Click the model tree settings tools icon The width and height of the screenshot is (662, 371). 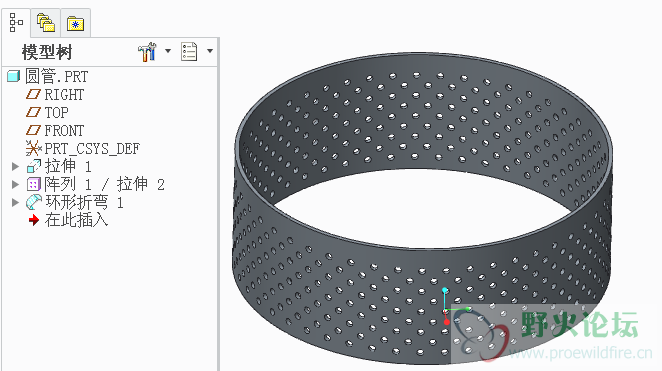147,51
